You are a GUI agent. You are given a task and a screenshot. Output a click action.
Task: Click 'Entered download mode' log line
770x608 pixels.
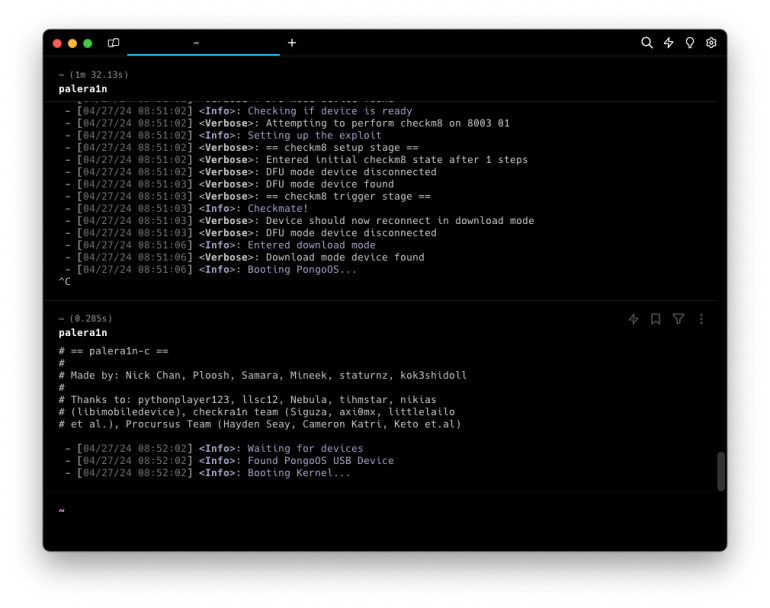click(x=311, y=245)
